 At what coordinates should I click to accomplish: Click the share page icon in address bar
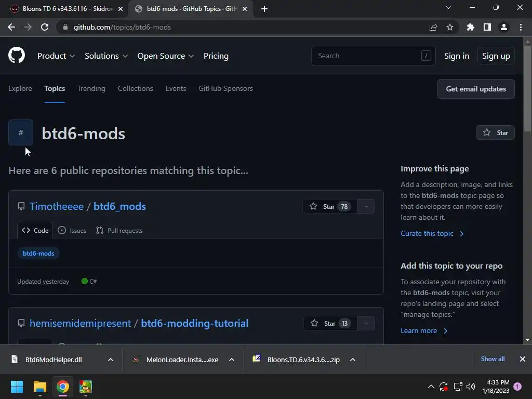point(433,27)
